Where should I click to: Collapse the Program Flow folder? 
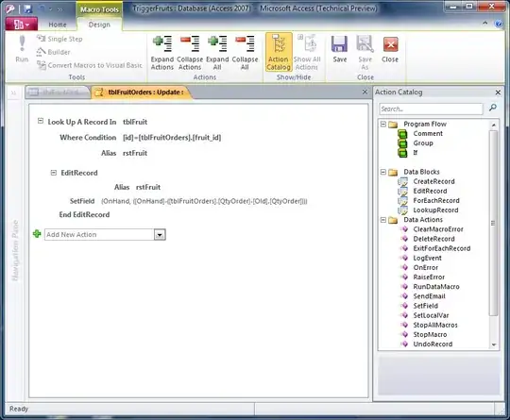click(383, 124)
